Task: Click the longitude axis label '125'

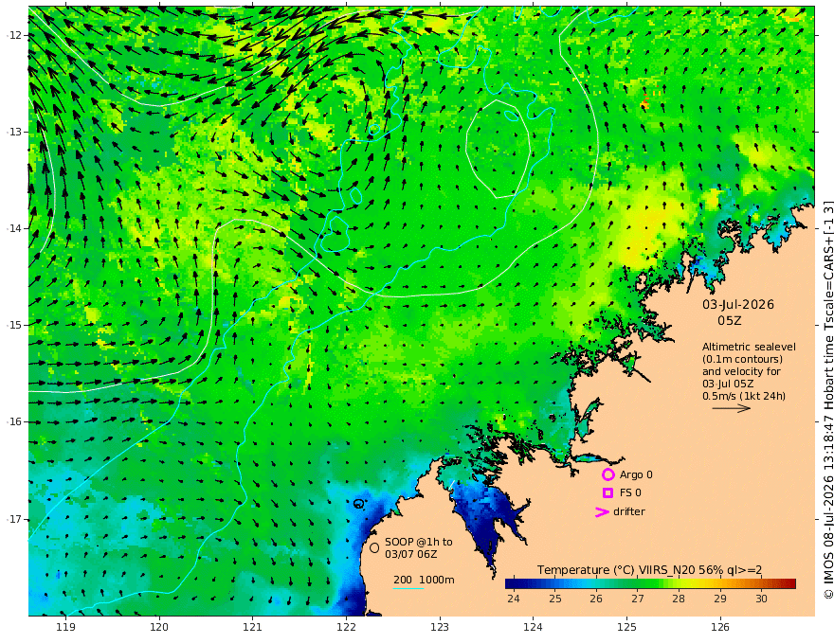Action: coord(627,627)
